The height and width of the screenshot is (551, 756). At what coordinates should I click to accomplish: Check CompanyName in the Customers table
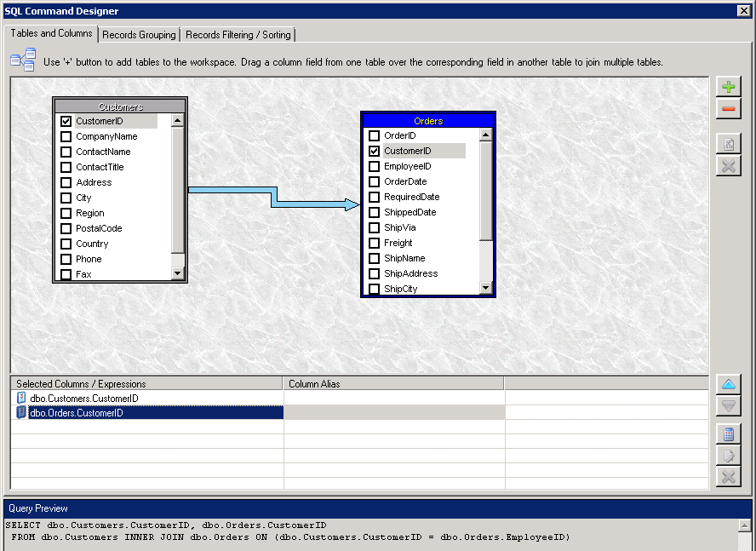66,135
